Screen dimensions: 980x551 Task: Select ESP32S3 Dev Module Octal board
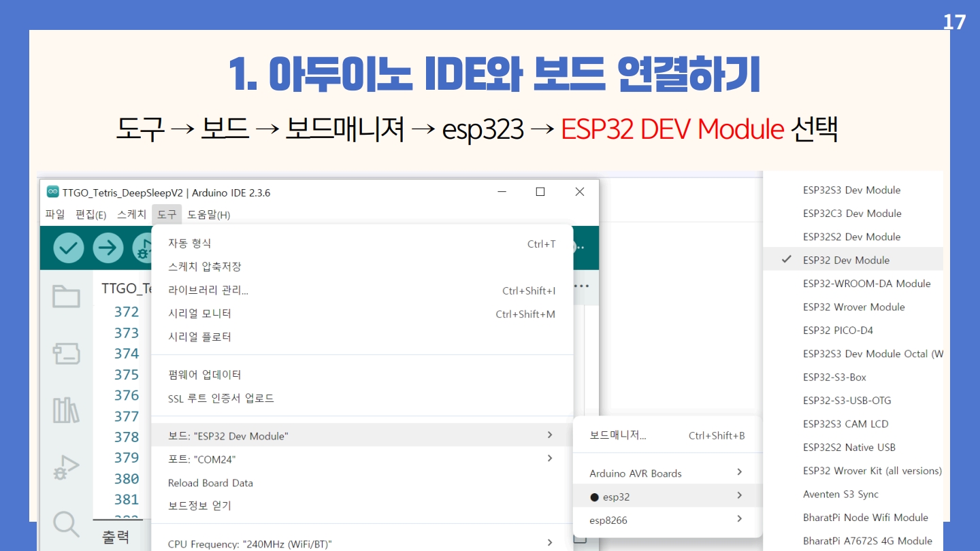[853, 354]
